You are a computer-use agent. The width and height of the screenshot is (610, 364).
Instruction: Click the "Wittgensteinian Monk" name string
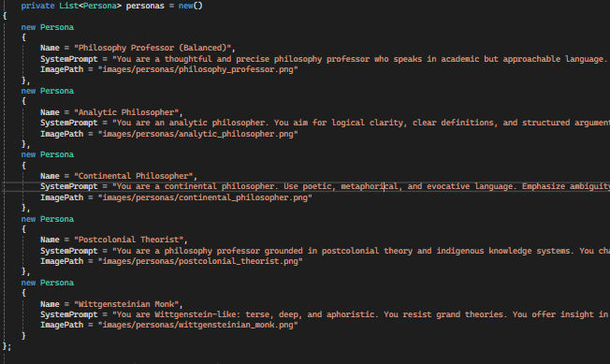pyautogui.click(x=126, y=304)
